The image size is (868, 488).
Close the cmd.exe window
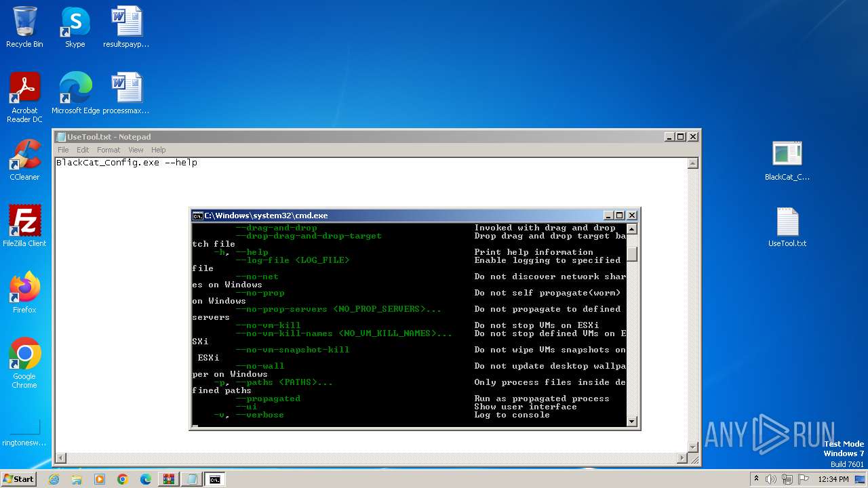(632, 216)
